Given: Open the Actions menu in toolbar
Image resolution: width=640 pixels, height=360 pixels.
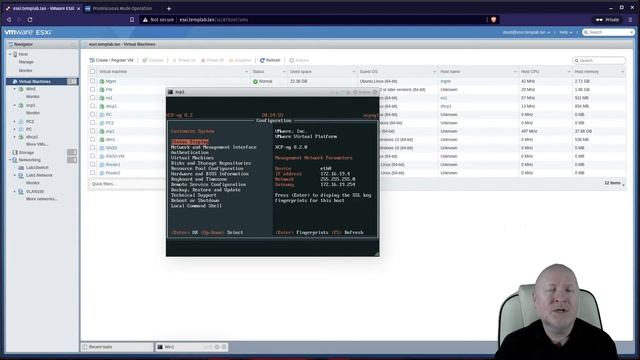Looking at the screenshot, I should [299, 60].
